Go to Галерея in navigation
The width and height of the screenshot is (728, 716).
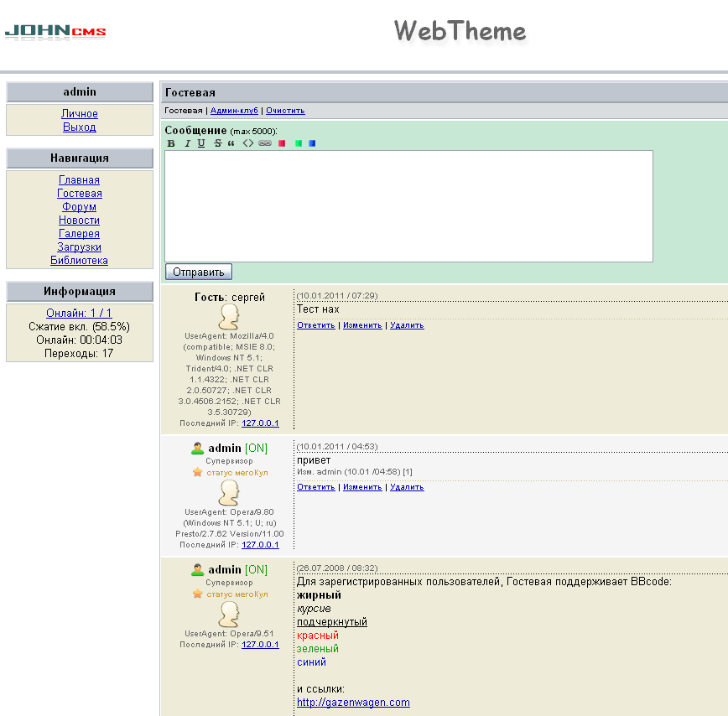coord(79,234)
